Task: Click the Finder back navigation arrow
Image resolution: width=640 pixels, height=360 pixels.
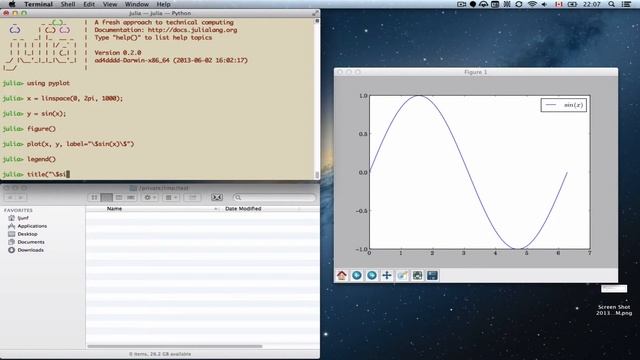Action: (10, 198)
